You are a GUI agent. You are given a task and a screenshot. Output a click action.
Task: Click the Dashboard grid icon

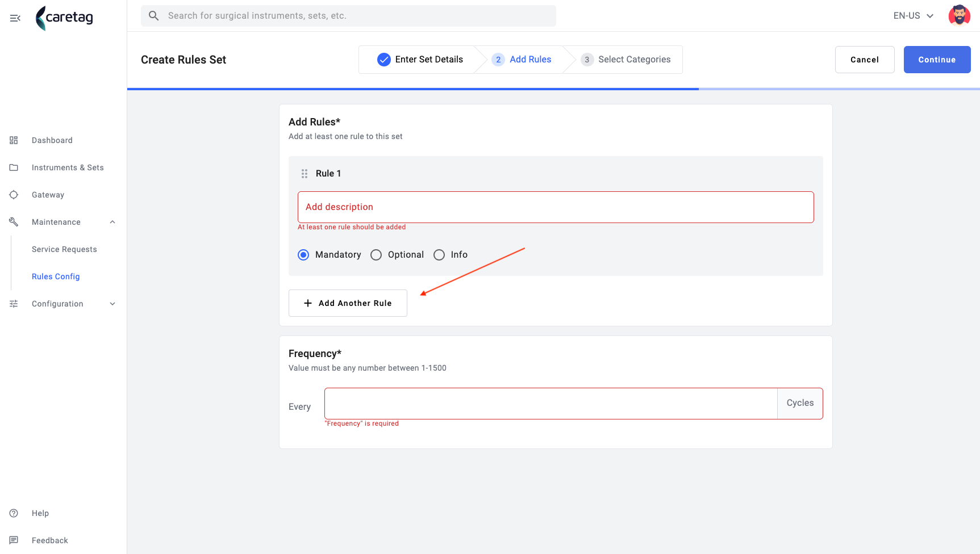[14, 140]
